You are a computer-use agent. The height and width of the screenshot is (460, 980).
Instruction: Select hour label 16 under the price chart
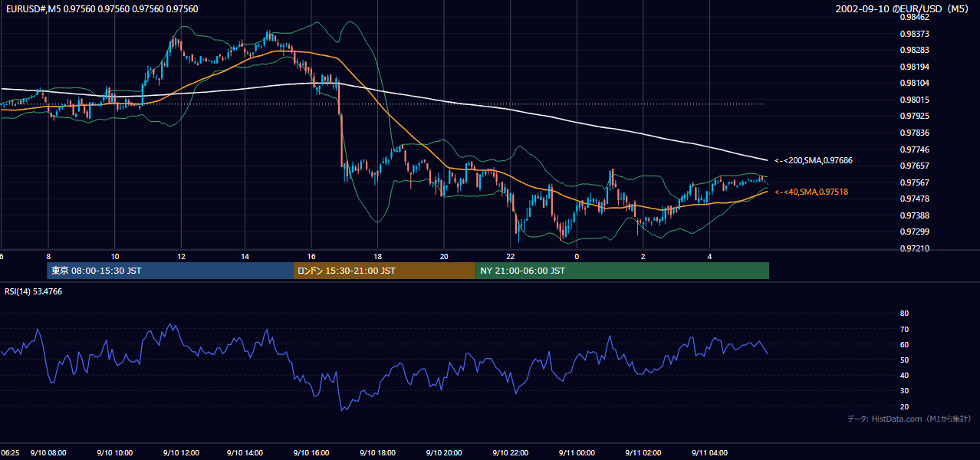point(313,256)
